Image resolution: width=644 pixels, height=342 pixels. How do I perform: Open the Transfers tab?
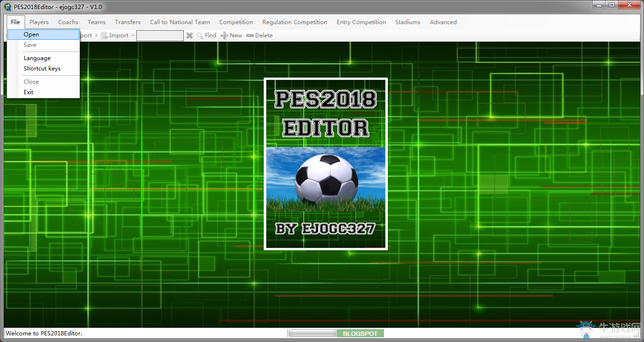(x=128, y=22)
